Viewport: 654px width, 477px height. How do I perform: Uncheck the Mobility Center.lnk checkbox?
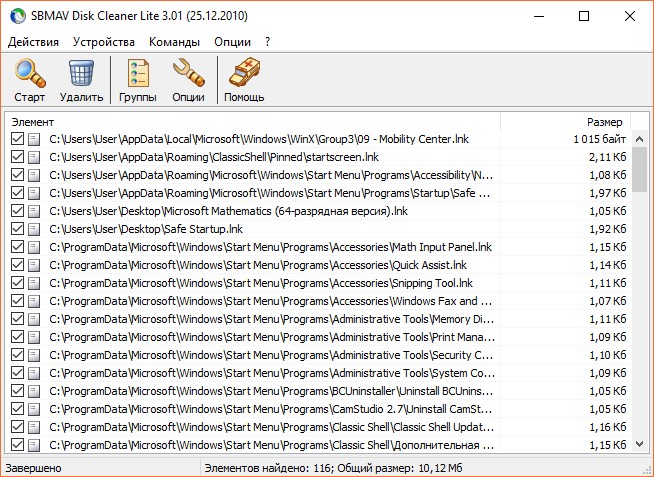(x=17, y=139)
